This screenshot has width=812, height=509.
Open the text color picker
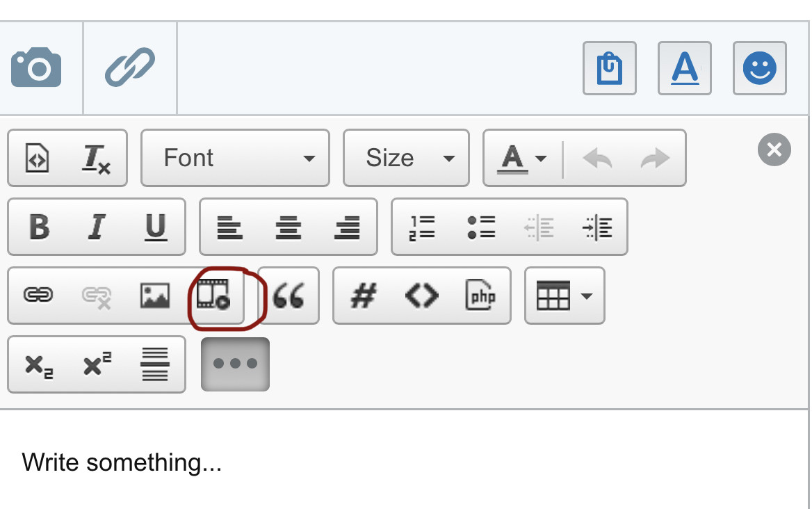pyautogui.click(x=521, y=159)
